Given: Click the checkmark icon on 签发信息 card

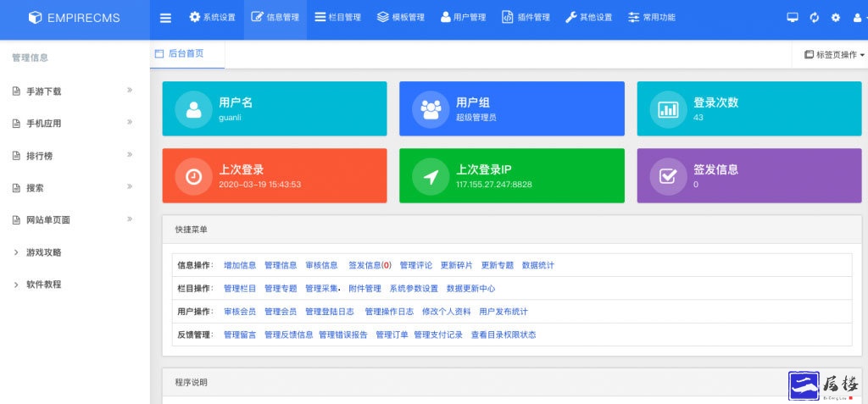Looking at the screenshot, I should click(669, 176).
